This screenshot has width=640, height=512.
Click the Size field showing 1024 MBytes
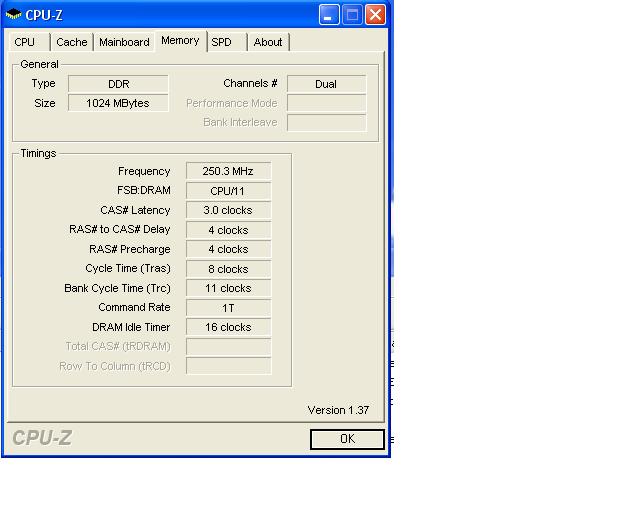pos(118,103)
